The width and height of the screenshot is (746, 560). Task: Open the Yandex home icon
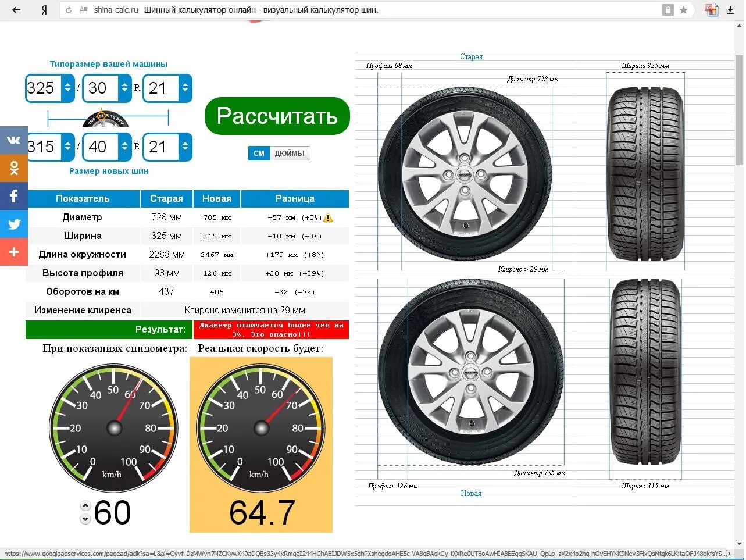(x=44, y=10)
